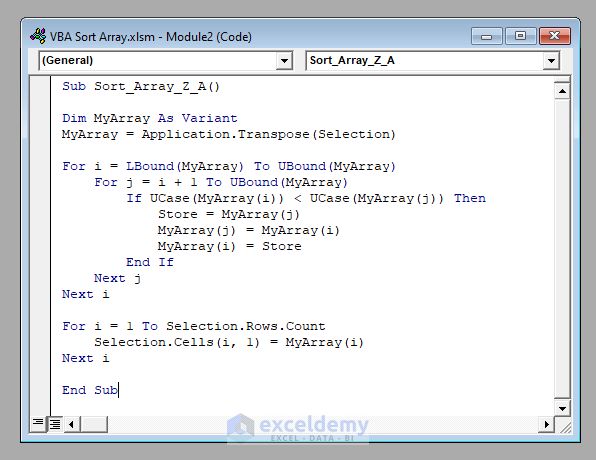Click the window title 'VBA Sort Array.xlsm - Module2 (Code)'
596x460 pixels.
pos(151,37)
